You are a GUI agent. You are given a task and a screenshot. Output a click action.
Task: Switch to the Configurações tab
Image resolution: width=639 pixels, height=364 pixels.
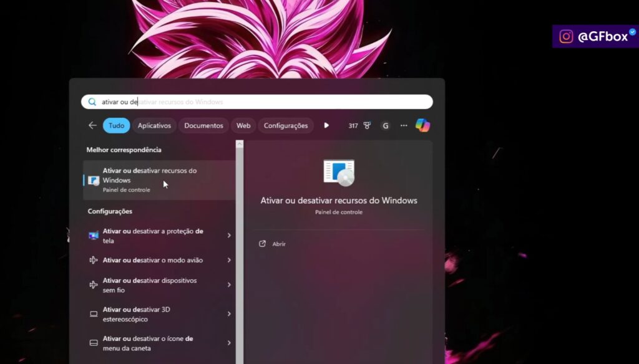click(x=286, y=125)
